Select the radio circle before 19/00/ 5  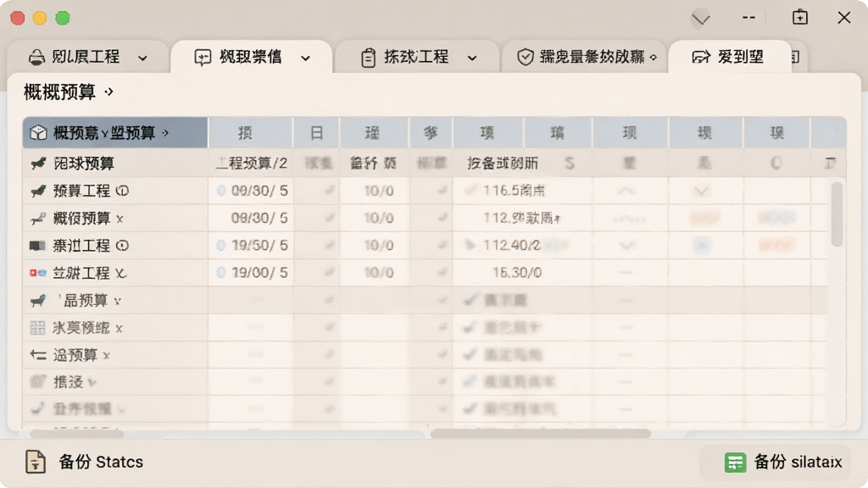click(221, 272)
